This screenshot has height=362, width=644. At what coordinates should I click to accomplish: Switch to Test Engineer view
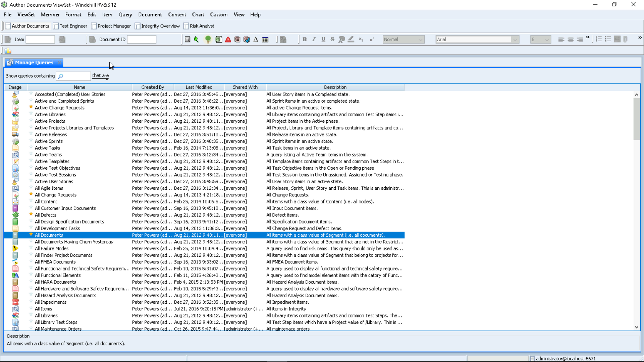coord(70,26)
